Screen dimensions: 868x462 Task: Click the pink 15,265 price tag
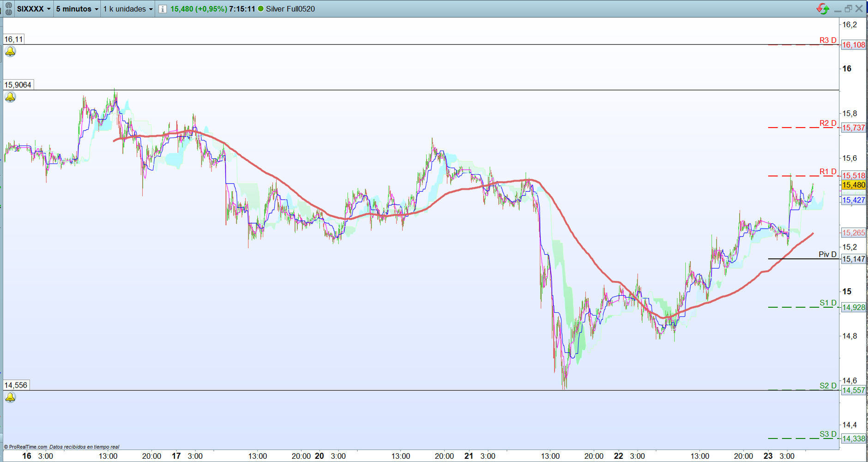click(x=854, y=233)
